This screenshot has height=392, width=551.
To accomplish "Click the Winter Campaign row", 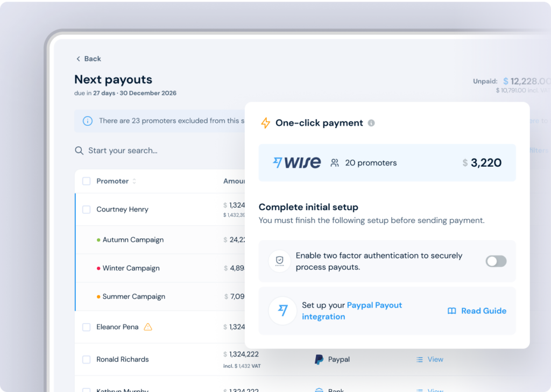I will [x=160, y=268].
